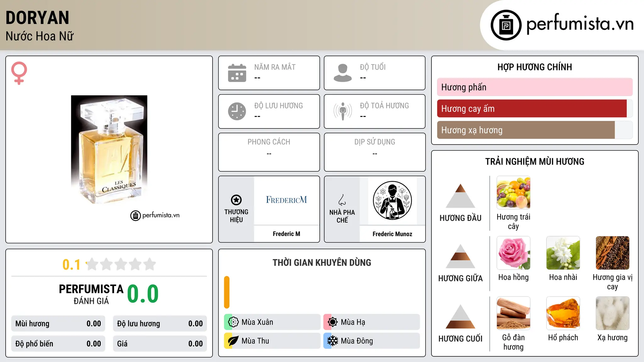This screenshot has width=644, height=362.
Task: Click the star badge icon above Thương hiệu
Action: [236, 200]
